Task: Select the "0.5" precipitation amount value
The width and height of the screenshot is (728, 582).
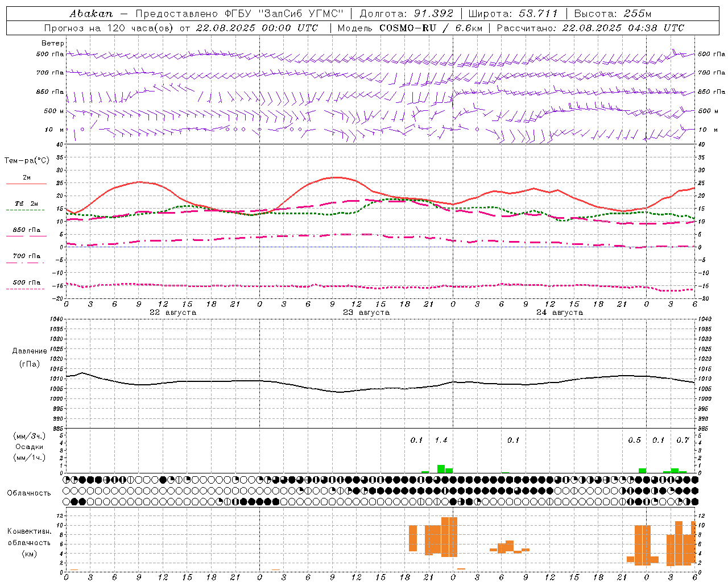Action: (634, 440)
